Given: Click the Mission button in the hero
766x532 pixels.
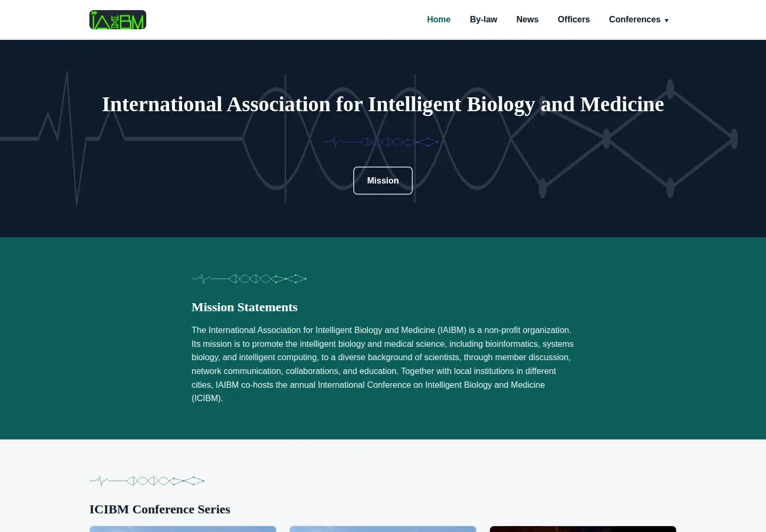Looking at the screenshot, I should point(383,181).
